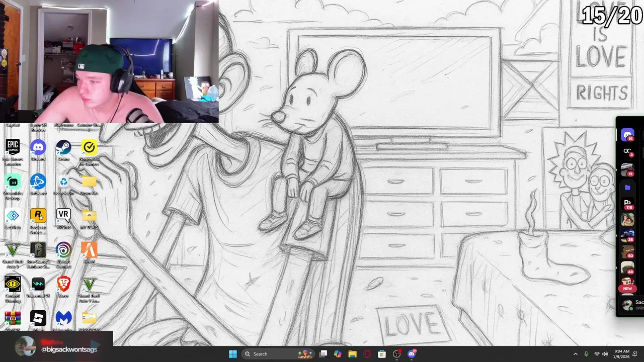Expand the hidden system tray icons
The width and height of the screenshot is (644, 362).
tap(576, 354)
